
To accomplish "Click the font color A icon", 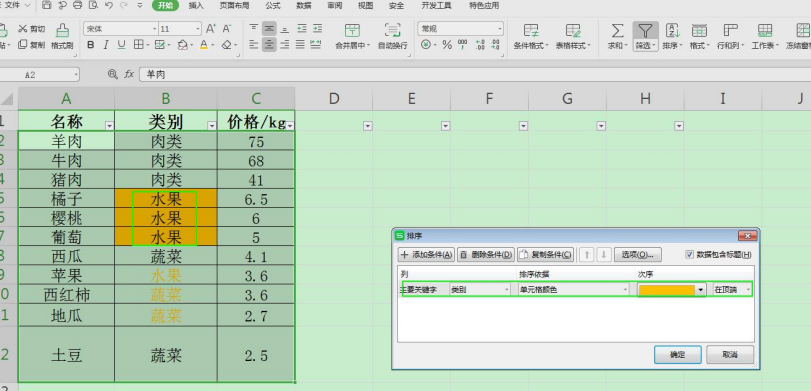I will (x=204, y=45).
